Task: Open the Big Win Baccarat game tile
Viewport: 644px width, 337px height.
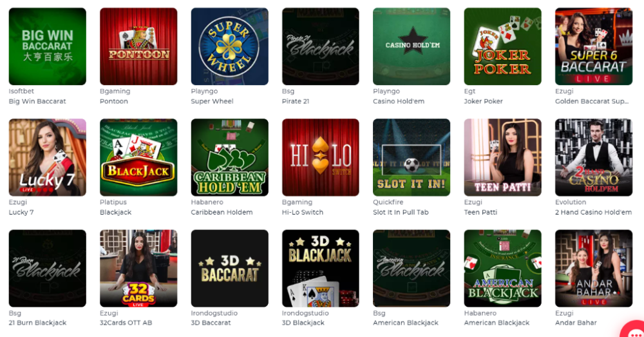Action: 48,46
